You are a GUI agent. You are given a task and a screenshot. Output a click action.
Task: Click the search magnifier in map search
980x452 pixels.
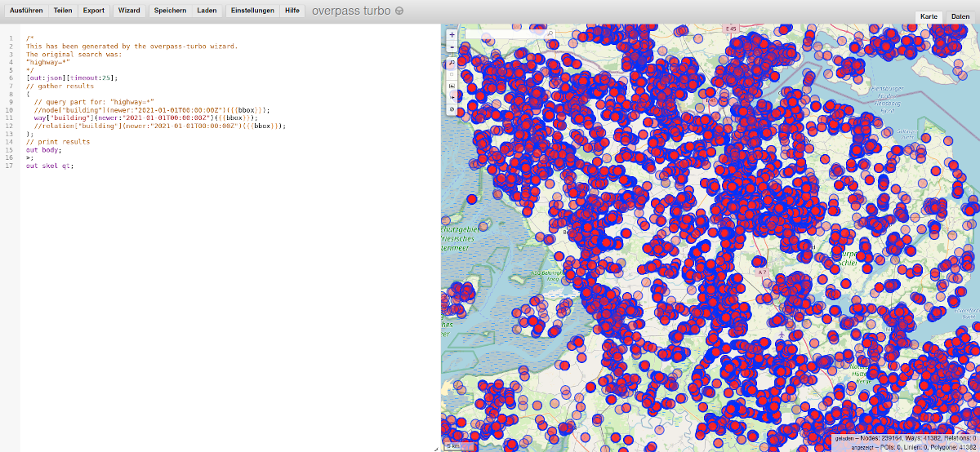pyautogui.click(x=550, y=35)
